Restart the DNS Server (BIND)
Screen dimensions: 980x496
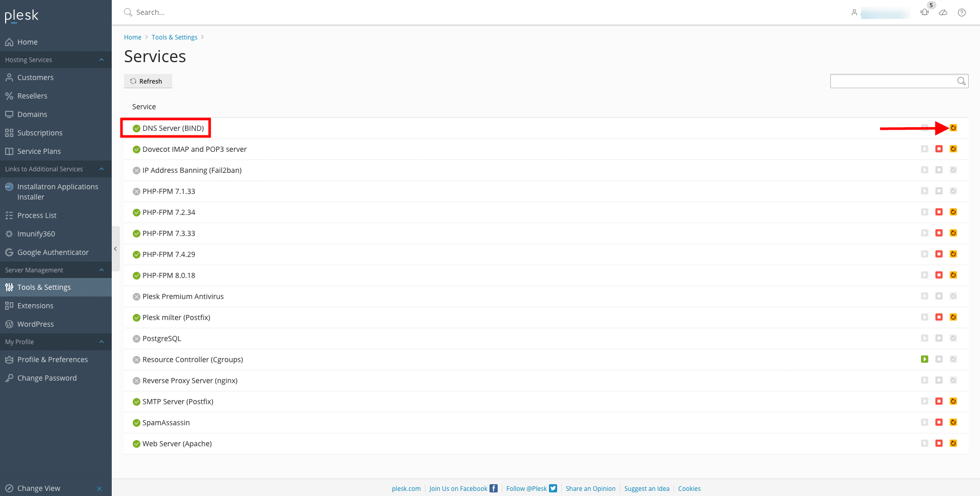point(953,128)
